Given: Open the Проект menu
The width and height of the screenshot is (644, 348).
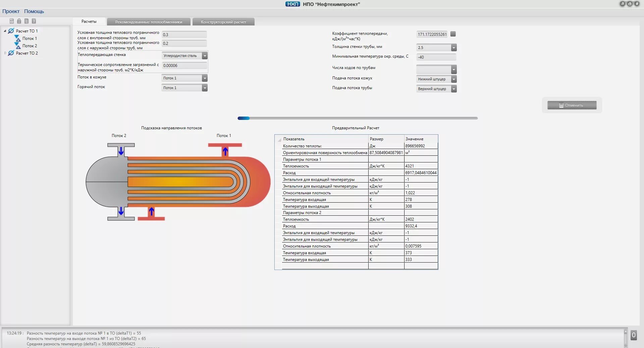Looking at the screenshot, I should [11, 11].
